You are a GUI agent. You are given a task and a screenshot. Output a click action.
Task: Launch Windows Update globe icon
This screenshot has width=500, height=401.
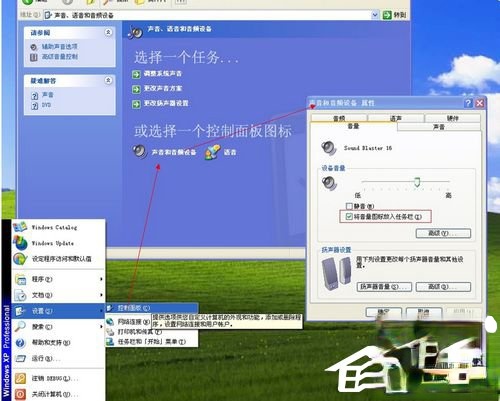20,243
